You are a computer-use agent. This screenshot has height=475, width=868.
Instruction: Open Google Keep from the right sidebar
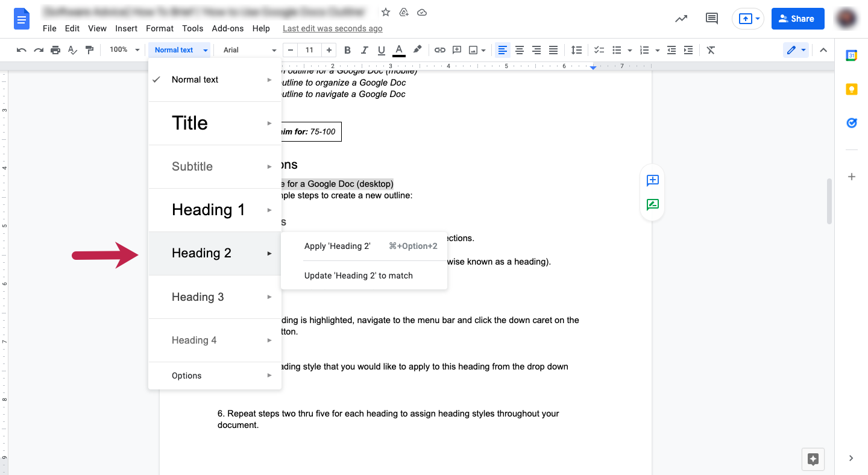click(x=851, y=89)
